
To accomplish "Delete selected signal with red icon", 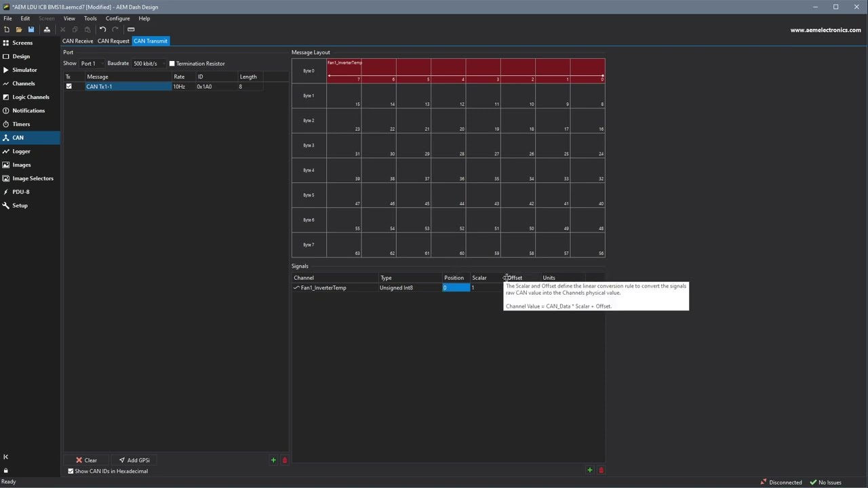I will 600,470.
